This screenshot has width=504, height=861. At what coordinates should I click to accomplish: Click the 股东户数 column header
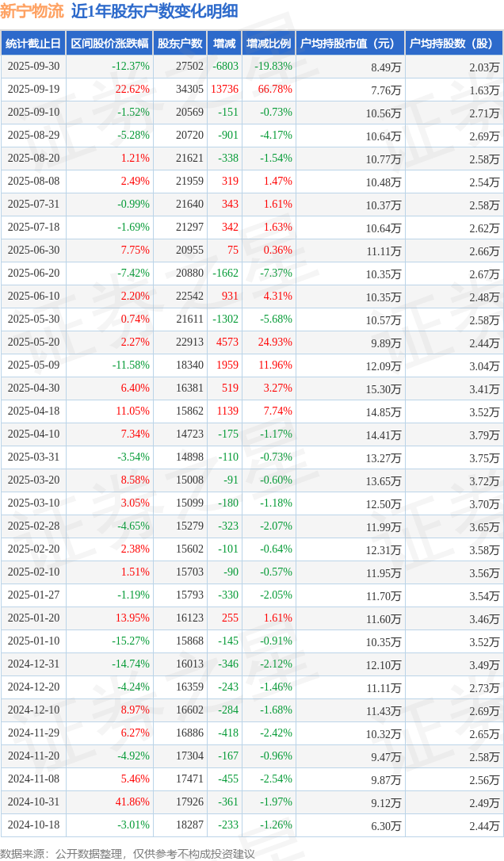pyautogui.click(x=180, y=44)
